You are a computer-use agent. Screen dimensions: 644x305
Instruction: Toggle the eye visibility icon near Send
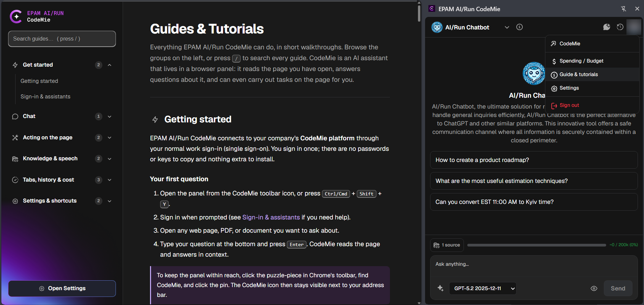pos(594,288)
